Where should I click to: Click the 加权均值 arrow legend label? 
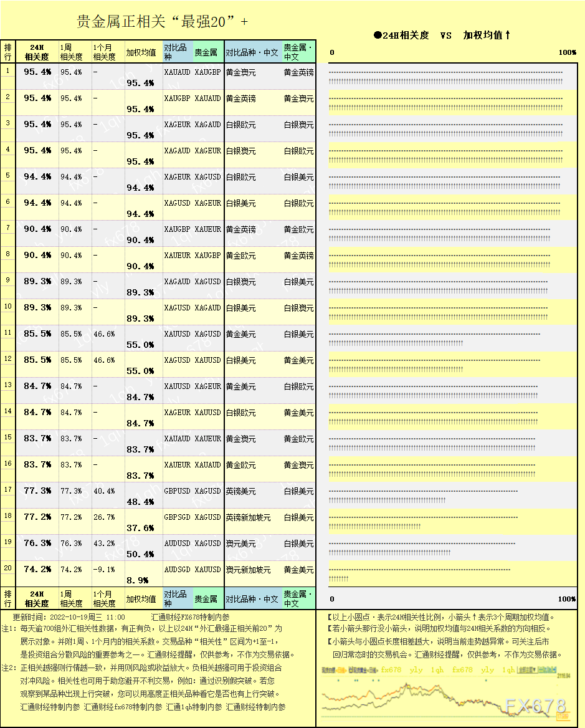487,36
